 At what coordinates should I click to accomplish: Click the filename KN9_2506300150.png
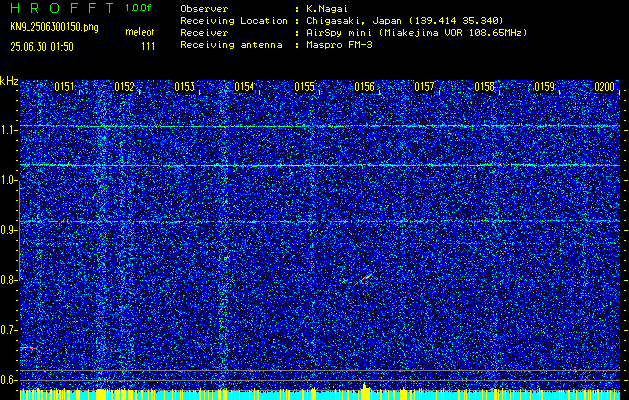click(54, 27)
